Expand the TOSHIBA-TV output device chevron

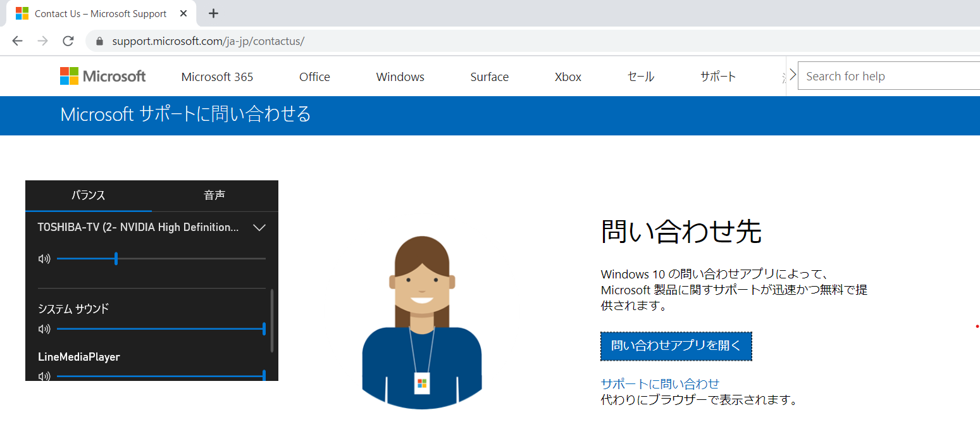point(259,228)
